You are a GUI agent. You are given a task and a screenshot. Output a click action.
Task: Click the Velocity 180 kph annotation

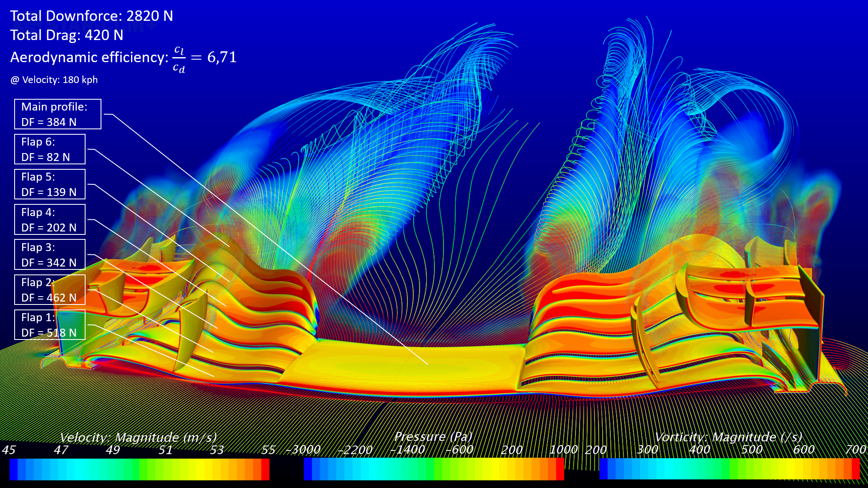pos(54,80)
